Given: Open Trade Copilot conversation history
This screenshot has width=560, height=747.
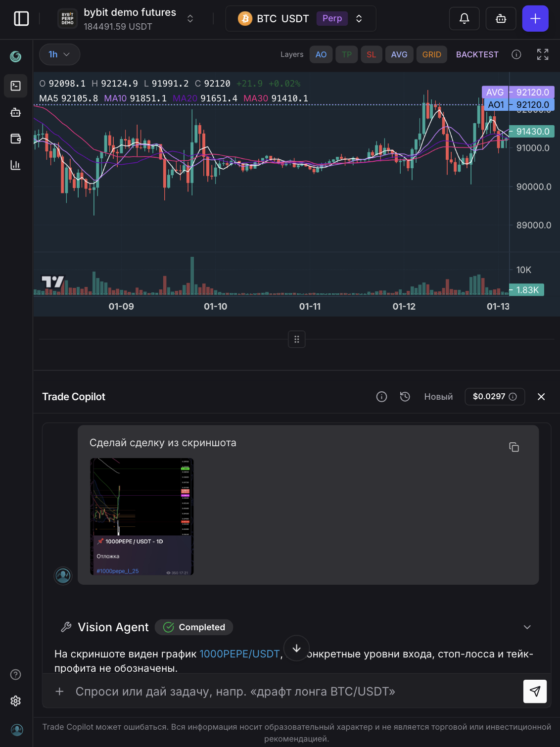Looking at the screenshot, I should tap(405, 396).
